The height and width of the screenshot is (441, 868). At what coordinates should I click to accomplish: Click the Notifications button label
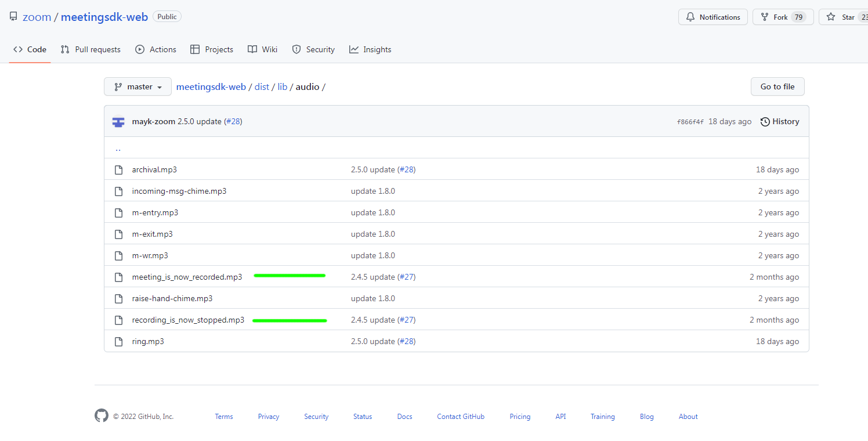point(720,17)
